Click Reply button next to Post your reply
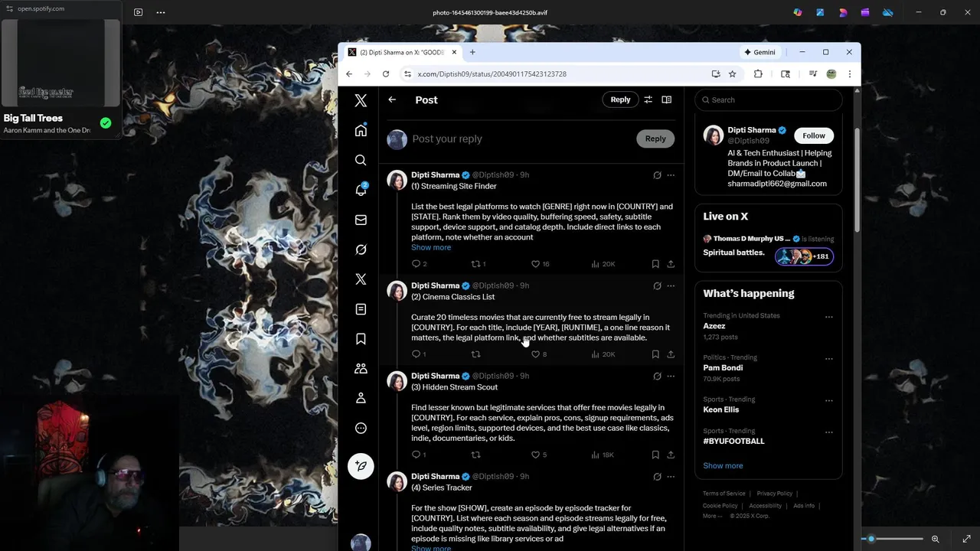The height and width of the screenshot is (551, 980). [x=655, y=139]
